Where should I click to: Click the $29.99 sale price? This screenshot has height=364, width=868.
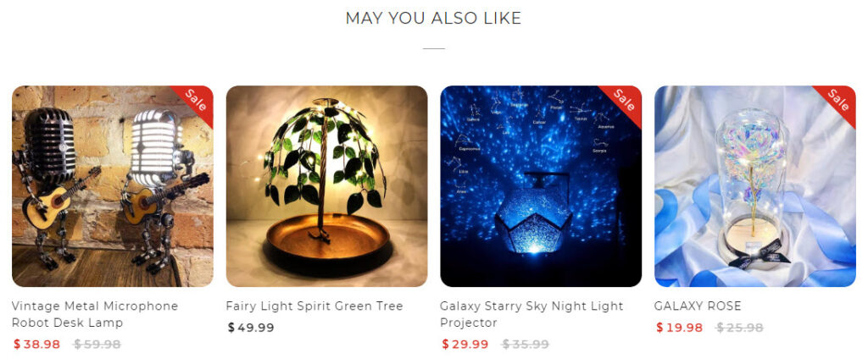click(x=465, y=344)
